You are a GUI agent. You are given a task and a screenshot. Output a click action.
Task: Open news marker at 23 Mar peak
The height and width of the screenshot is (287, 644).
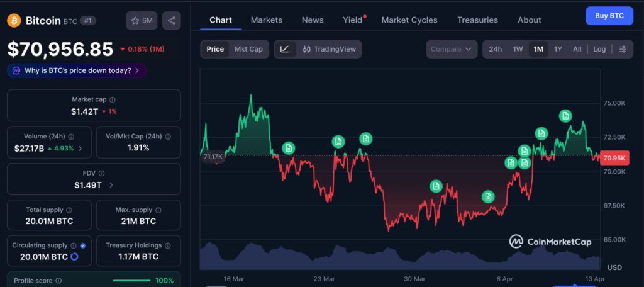coord(338,142)
